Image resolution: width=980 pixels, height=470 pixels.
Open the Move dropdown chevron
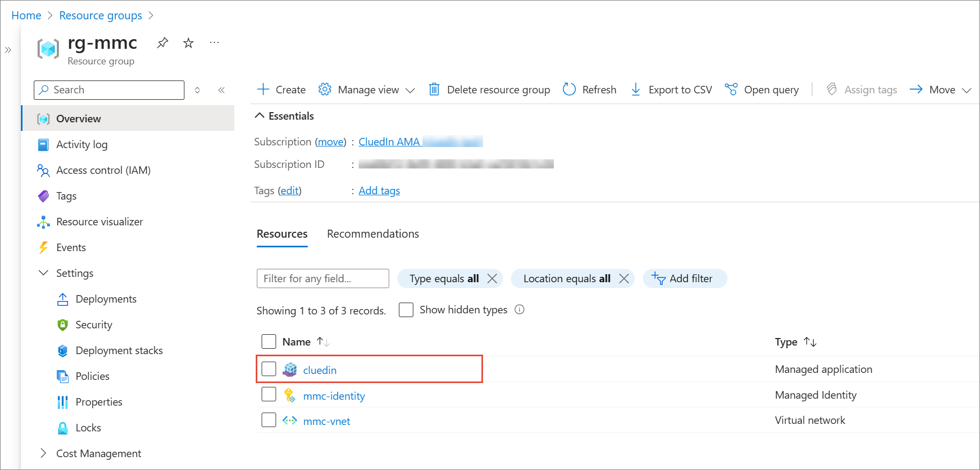pos(967,90)
